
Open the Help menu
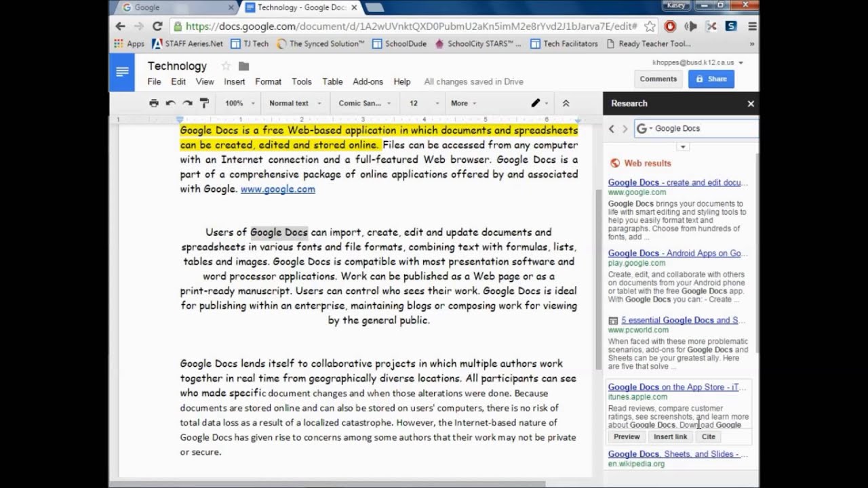(x=402, y=81)
